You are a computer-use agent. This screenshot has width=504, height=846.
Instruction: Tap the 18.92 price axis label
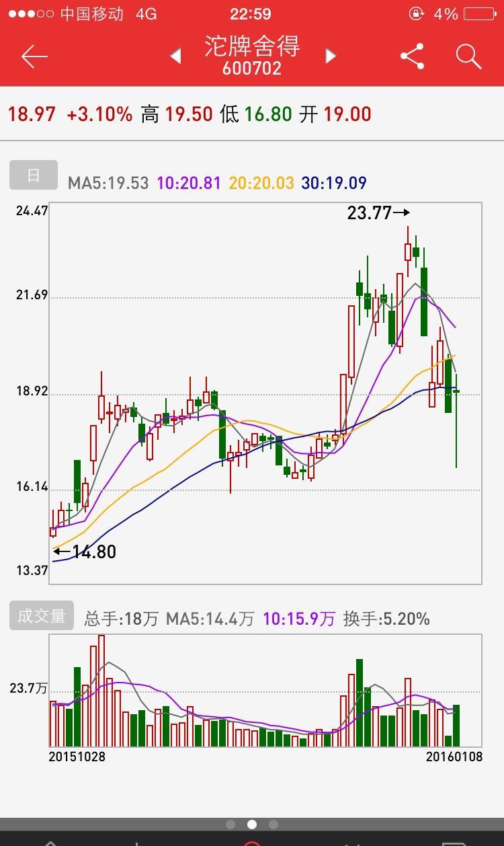point(32,391)
